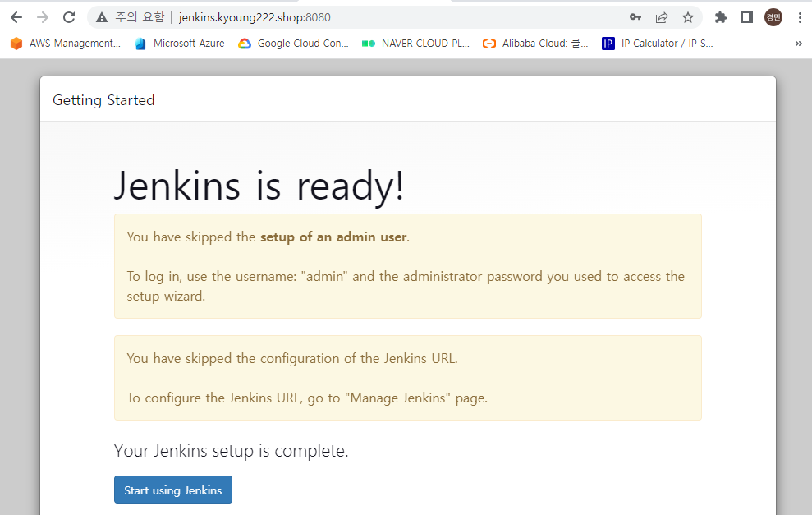
Task: Click 'Your Jenkins setup is complete.' text
Action: pyautogui.click(x=231, y=451)
